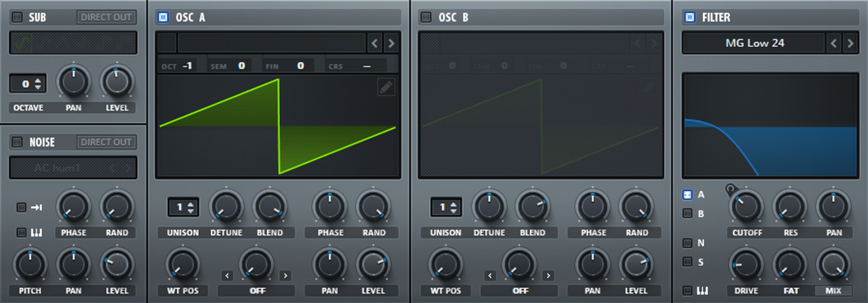Viewport: 868px width, 303px height.
Task: Click the SUB LEVEL knob
Action: click(116, 82)
